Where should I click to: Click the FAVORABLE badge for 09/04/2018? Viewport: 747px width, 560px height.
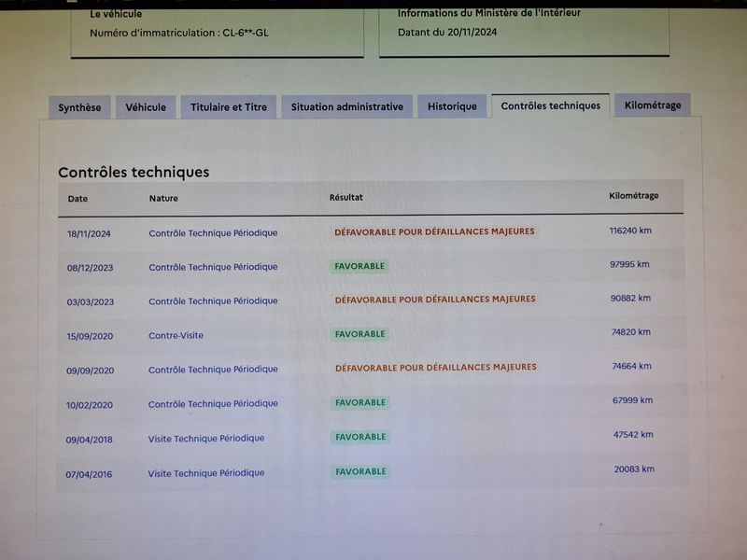point(360,437)
